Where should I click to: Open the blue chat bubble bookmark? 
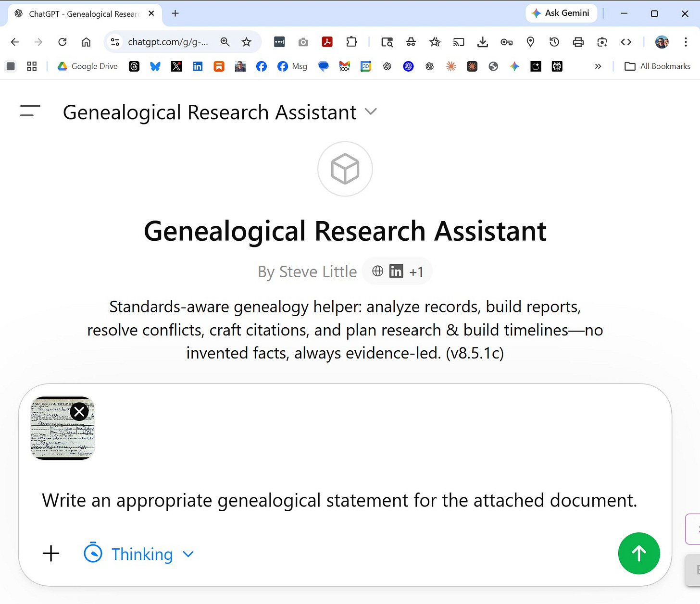coord(324,66)
